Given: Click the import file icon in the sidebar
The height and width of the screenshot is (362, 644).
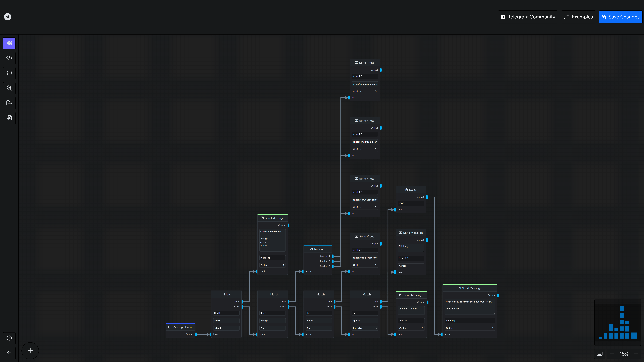Looking at the screenshot, I should click(x=9, y=118).
